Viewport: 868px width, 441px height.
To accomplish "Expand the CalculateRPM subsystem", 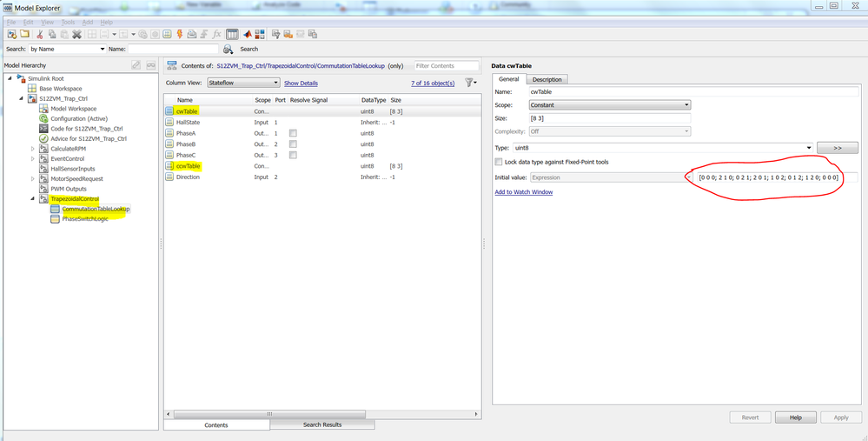I will (33, 149).
